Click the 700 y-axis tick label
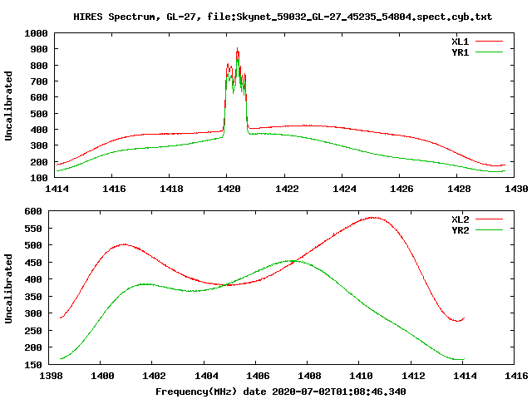This screenshot has width=532, height=399. (39, 81)
